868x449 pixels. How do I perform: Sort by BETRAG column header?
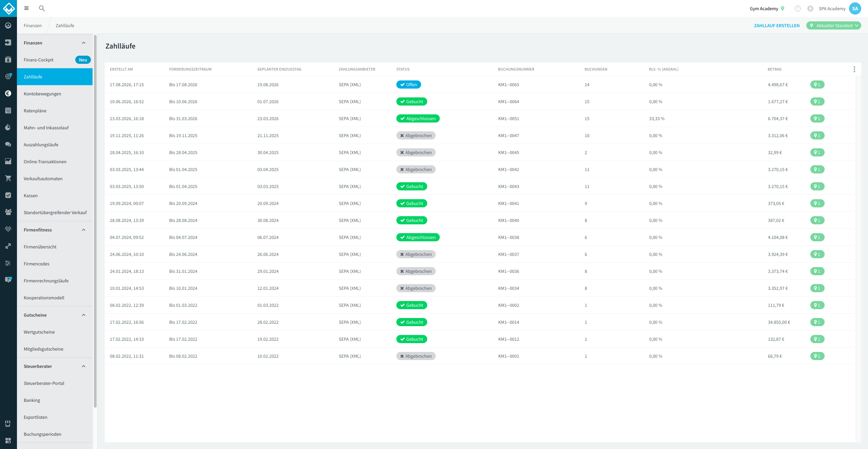click(774, 69)
